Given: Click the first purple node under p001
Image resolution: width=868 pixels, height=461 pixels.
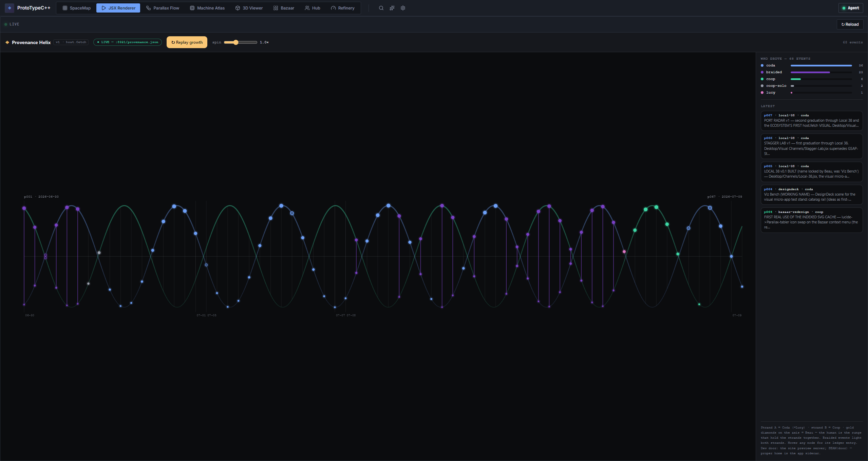Looking at the screenshot, I should (x=24, y=208).
